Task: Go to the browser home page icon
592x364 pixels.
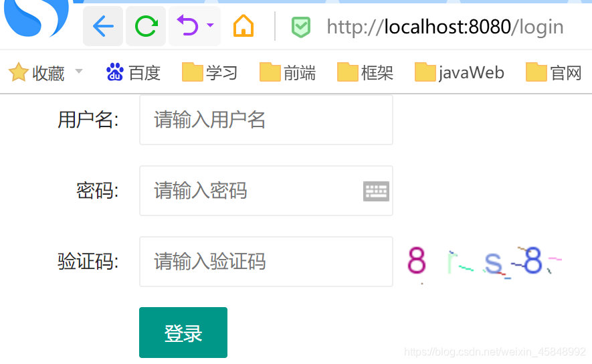Action: tap(243, 25)
